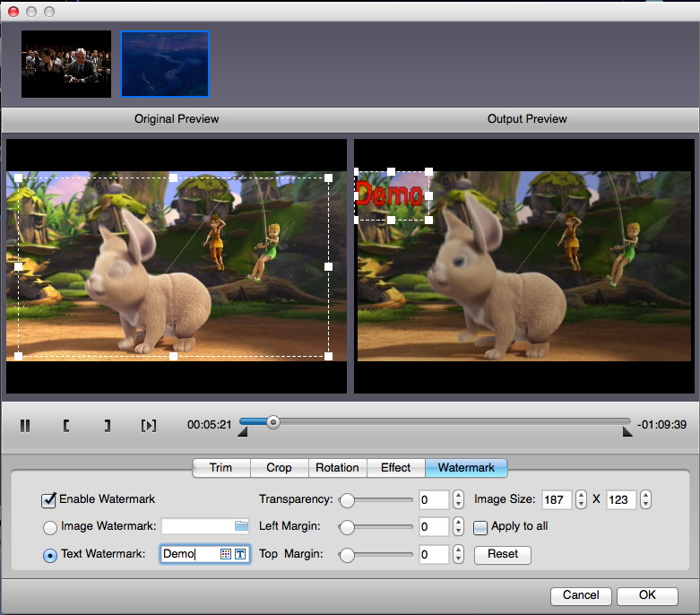Click the playback position knob
700x615 pixels.
[273, 422]
